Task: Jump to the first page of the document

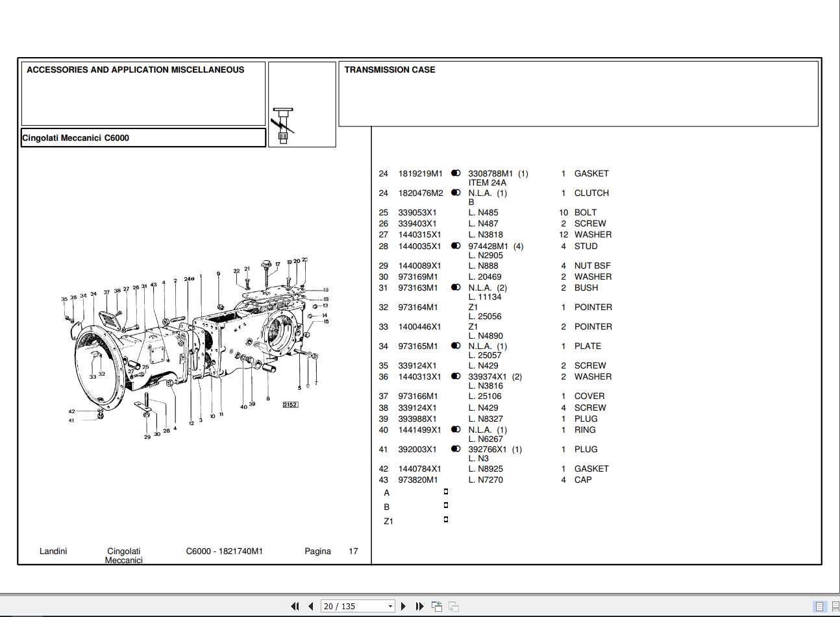Action: coord(295,605)
